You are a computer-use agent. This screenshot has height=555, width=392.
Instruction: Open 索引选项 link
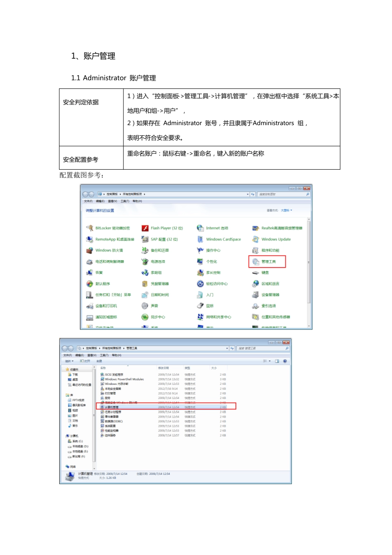pos(264,306)
